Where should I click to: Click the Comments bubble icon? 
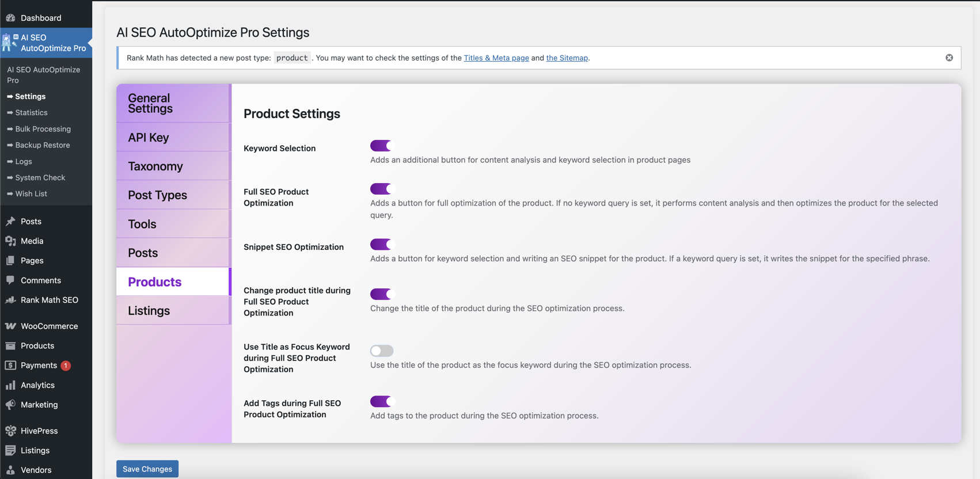pyautogui.click(x=10, y=280)
